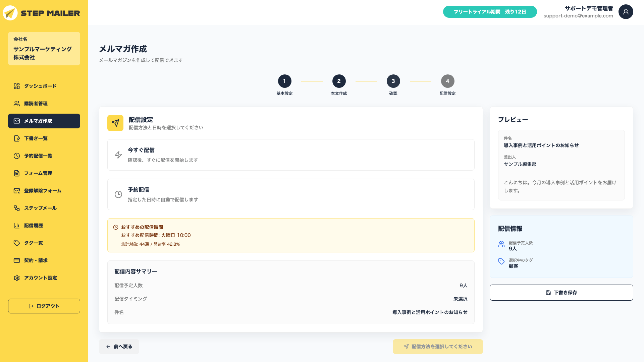This screenshot has width=644, height=362.
Task: Click the ログアウト button
Action: (44, 306)
